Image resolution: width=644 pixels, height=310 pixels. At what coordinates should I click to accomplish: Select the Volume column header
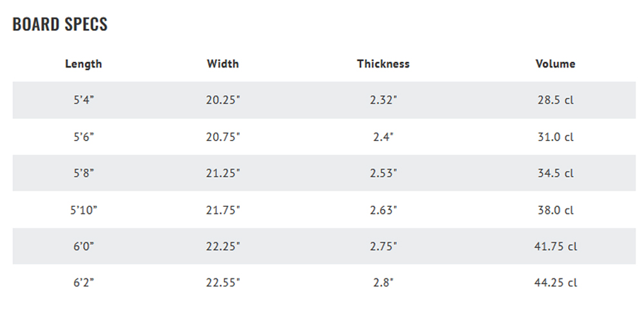coord(555,64)
